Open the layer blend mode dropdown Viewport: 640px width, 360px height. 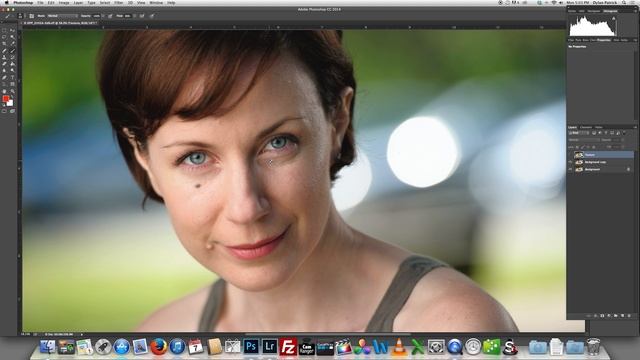584,140
